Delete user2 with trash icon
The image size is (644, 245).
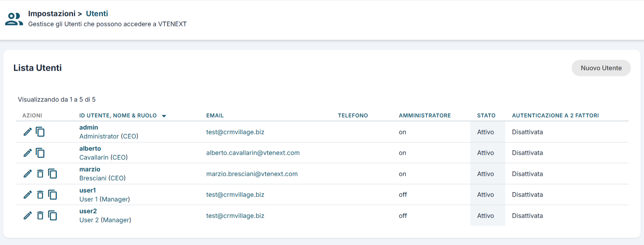40,216
